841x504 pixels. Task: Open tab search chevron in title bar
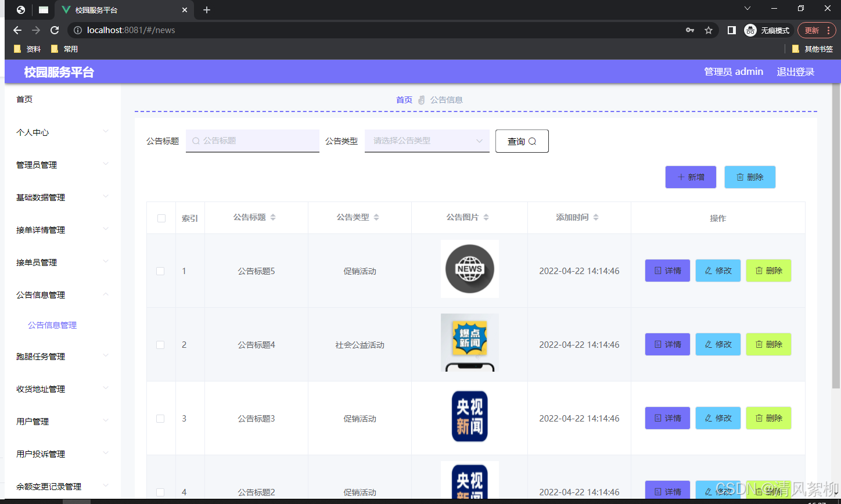pyautogui.click(x=747, y=8)
